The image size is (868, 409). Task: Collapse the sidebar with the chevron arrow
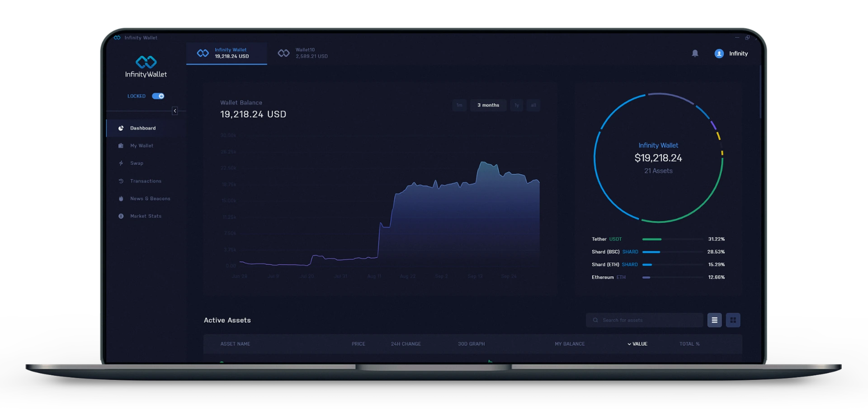click(x=175, y=111)
